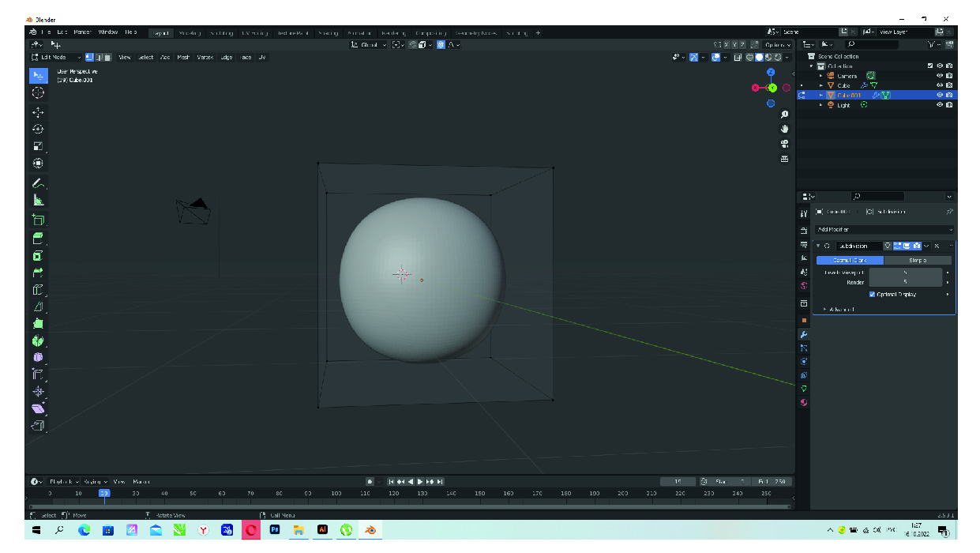Image resolution: width=980 pixels, height=553 pixels.
Task: Select the Transform tool
Action: [x=38, y=164]
